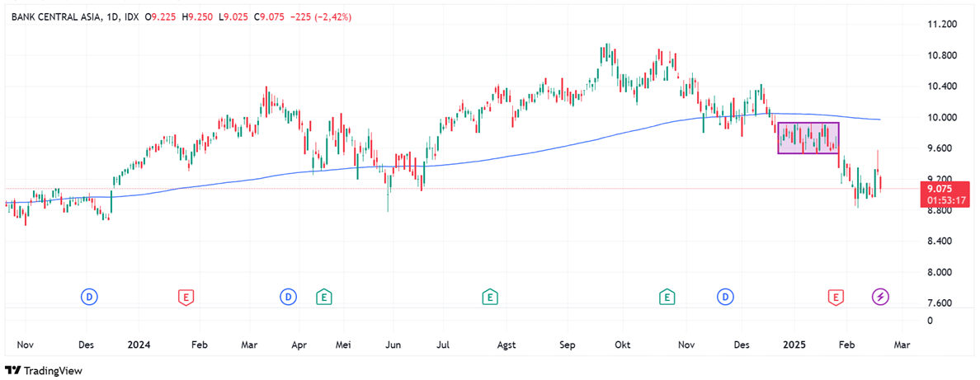Click the dividend D marker before Apr 2024

288,297
